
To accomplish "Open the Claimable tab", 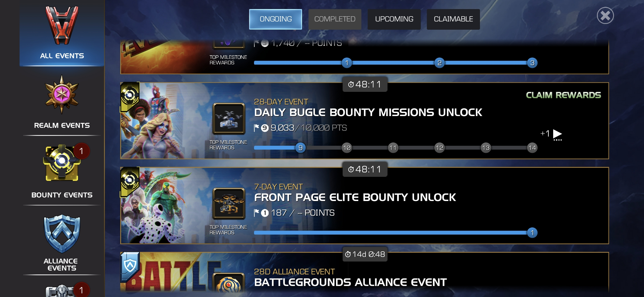I will coord(453,19).
